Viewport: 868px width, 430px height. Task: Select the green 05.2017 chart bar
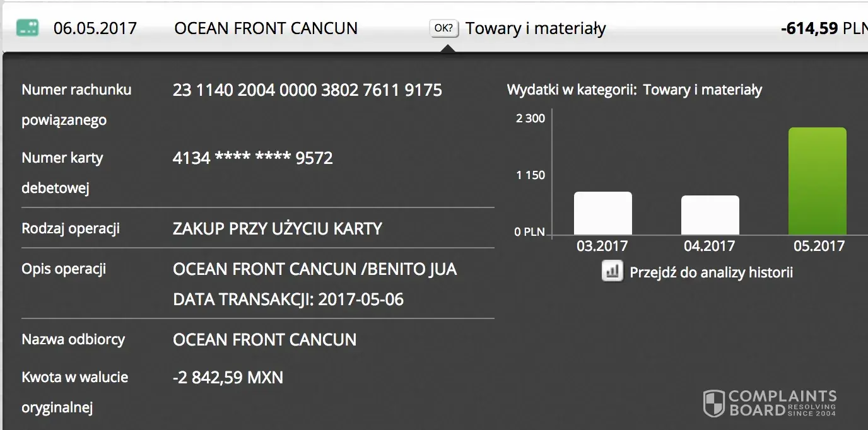[x=817, y=182]
